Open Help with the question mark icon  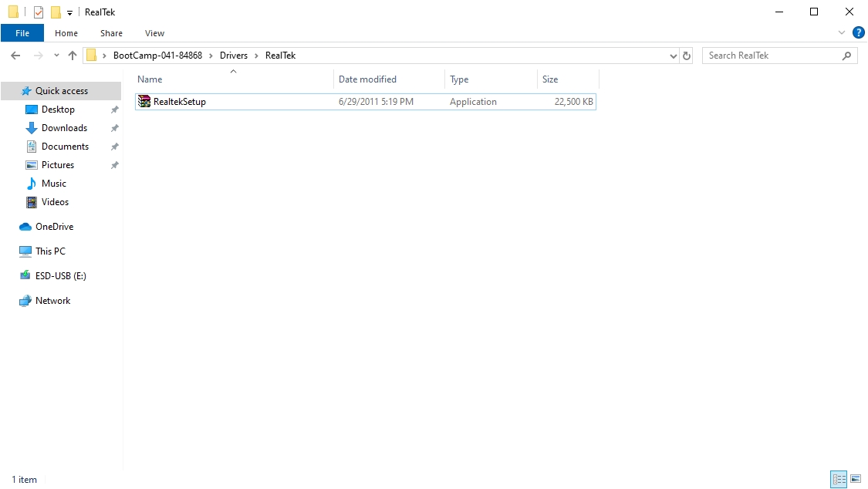pos(858,32)
